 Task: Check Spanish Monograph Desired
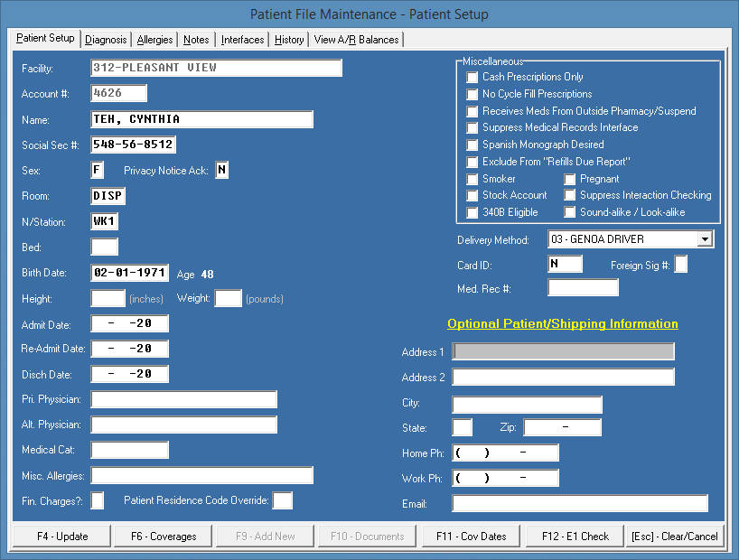point(472,145)
